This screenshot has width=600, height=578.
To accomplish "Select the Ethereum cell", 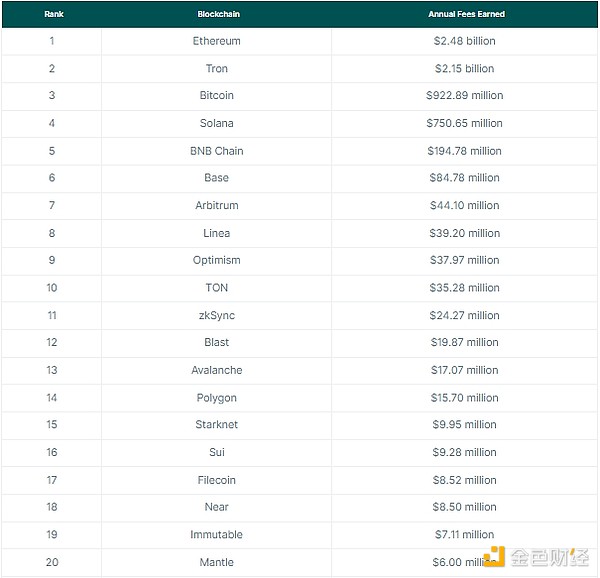I will tap(217, 41).
